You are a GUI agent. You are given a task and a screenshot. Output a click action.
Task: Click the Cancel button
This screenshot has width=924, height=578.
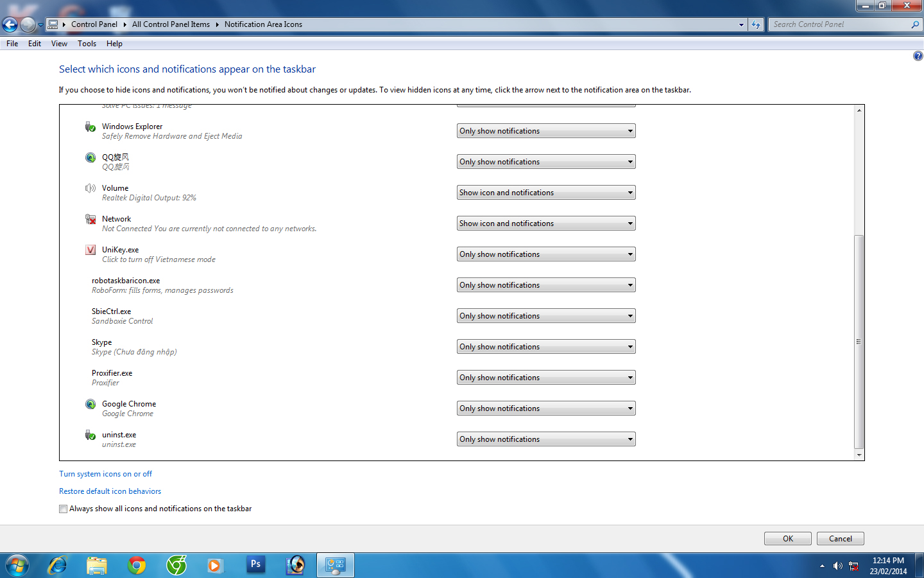pos(841,539)
